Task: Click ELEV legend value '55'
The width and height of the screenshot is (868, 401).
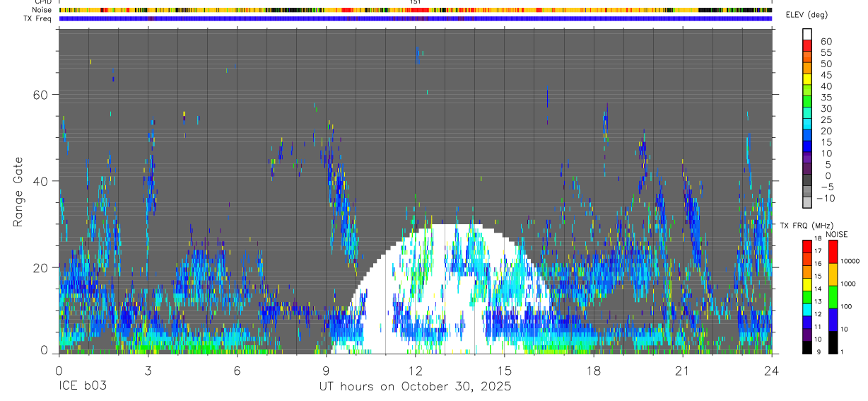Action: click(x=827, y=52)
